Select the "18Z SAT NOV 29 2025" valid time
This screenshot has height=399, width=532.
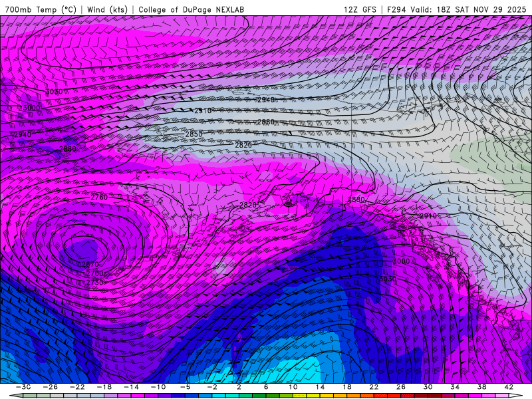click(481, 9)
